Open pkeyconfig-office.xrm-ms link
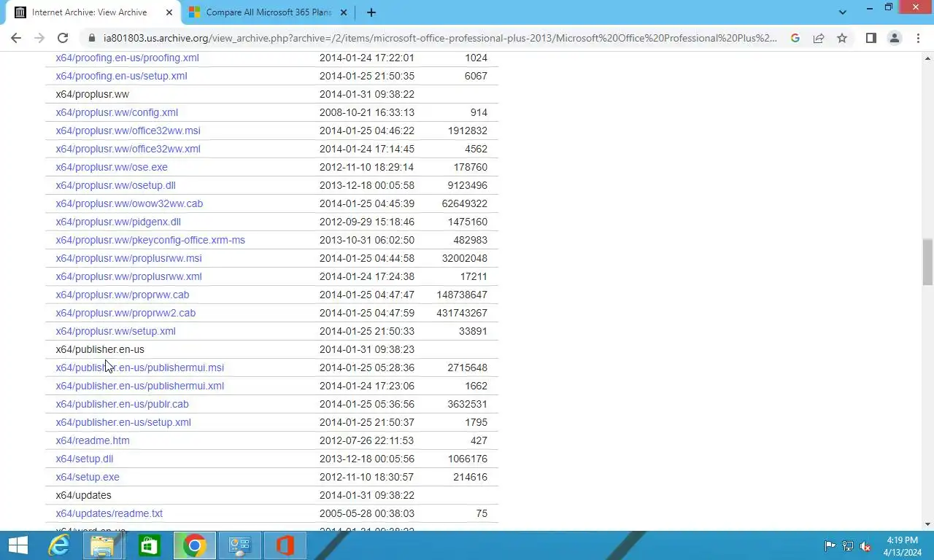 150,240
